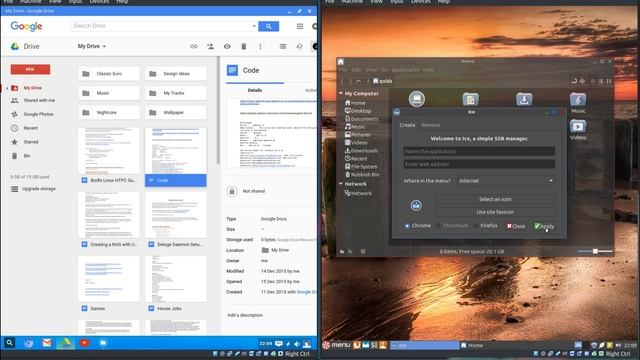640x360 pixels.
Task: Click the share with people icon
Action: [211, 47]
